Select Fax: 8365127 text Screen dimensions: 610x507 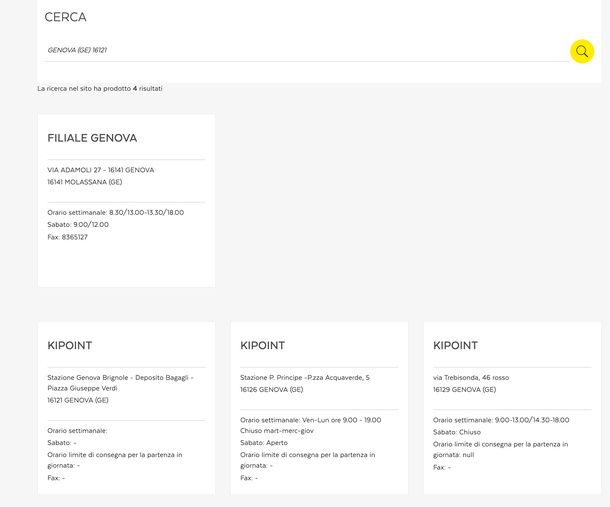click(68, 237)
